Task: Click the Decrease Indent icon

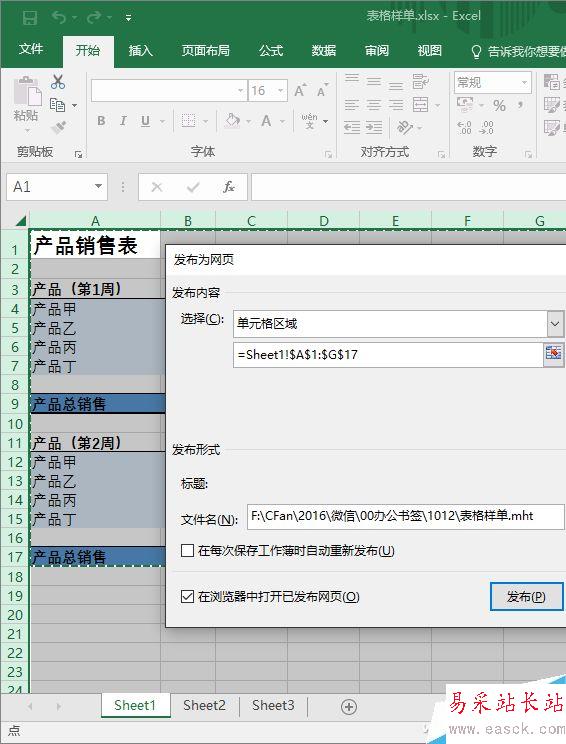Action: coord(352,127)
